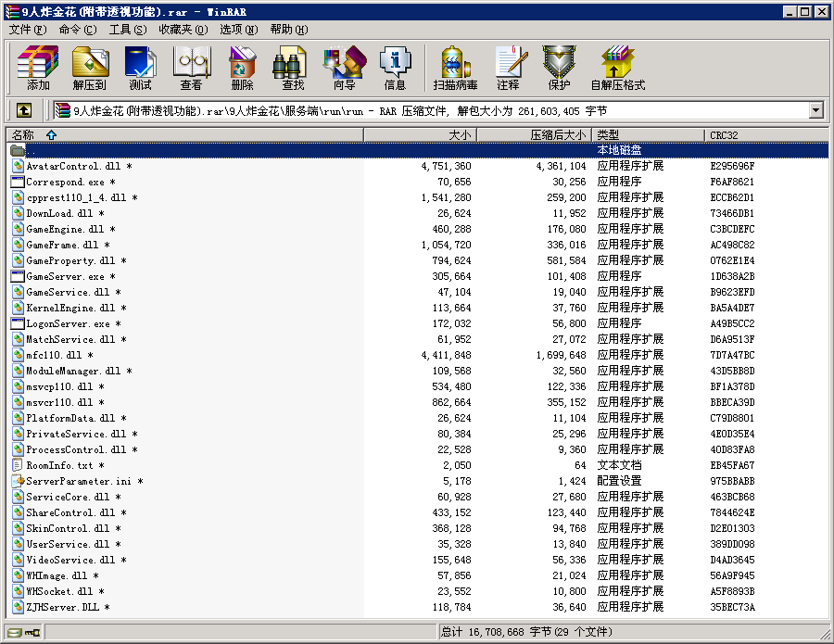
Task: Expand the archive path dropdown arrow
Action: [815, 111]
